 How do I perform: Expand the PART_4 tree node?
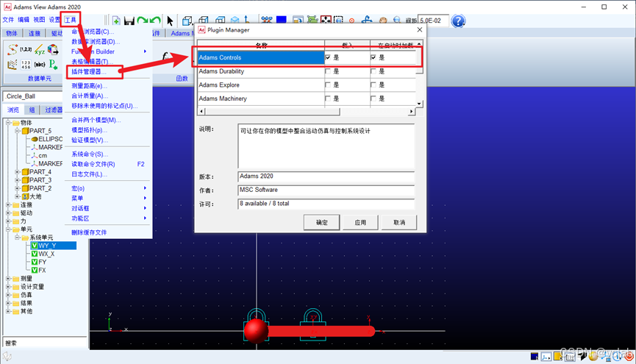[17, 171]
